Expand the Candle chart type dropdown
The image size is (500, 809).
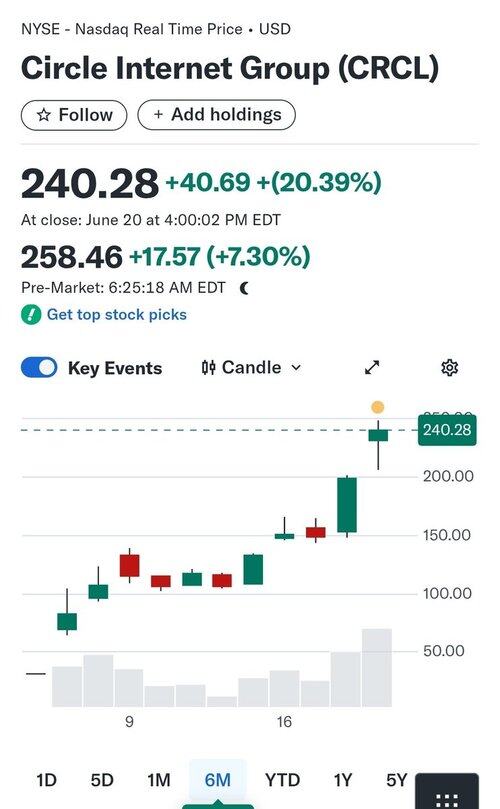click(x=251, y=367)
